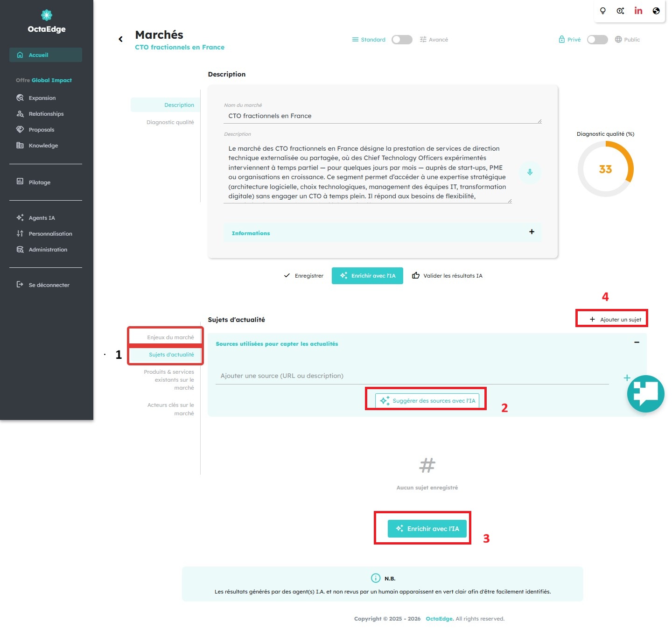Toggle the Standard/Avancé switch
Screen dimensions: 672x629
(x=402, y=40)
